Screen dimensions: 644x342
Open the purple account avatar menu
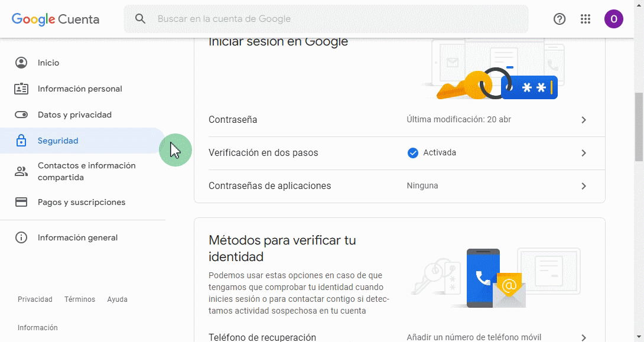pyautogui.click(x=613, y=19)
